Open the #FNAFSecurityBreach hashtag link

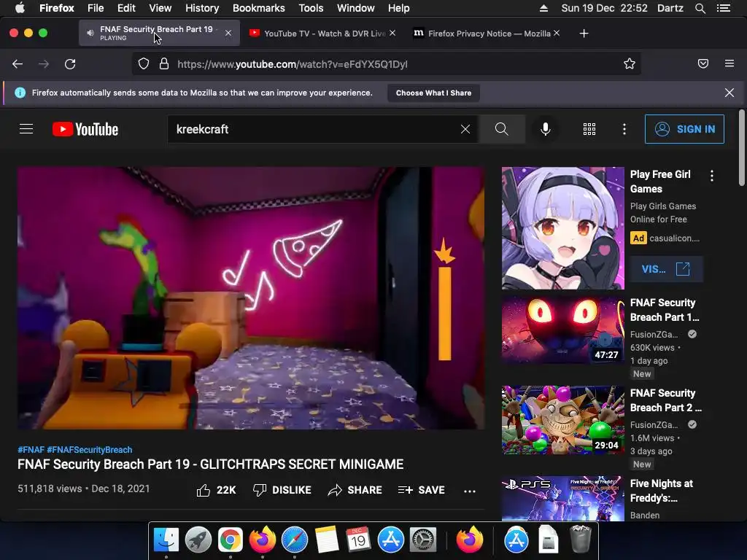pyautogui.click(x=90, y=449)
